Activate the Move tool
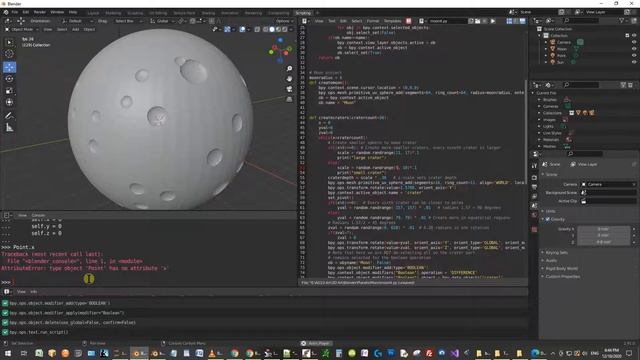Image resolution: width=640 pixels, height=360 pixels. tap(9, 67)
